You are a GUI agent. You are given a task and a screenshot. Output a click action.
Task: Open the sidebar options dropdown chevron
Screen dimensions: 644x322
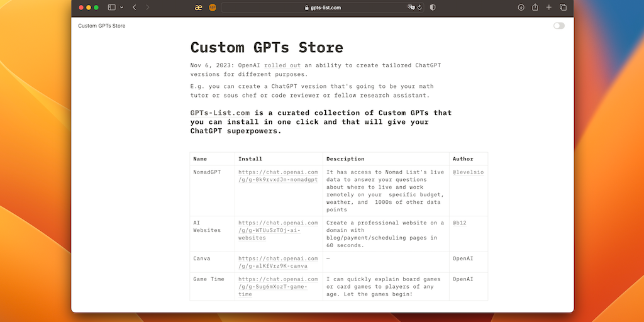point(121,8)
